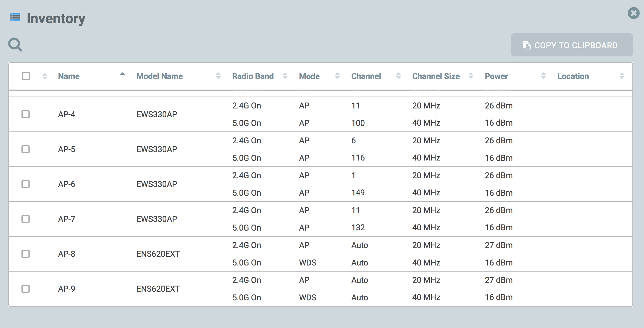Click 5.0G On band in AP-9 row
This screenshot has width=644, height=328.
coord(247,297)
